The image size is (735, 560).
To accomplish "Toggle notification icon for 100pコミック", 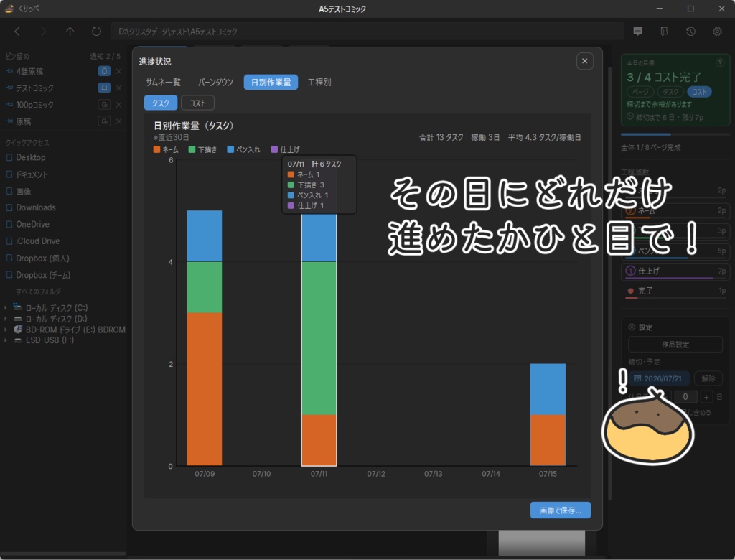I will pyautogui.click(x=104, y=105).
